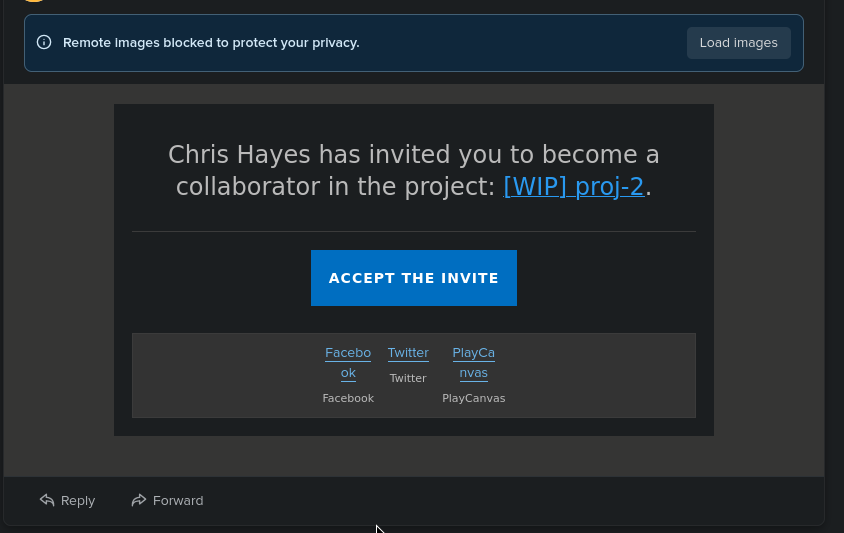Image resolution: width=844 pixels, height=533 pixels.
Task: Click empty space in the social links footer
Action: click(x=600, y=375)
